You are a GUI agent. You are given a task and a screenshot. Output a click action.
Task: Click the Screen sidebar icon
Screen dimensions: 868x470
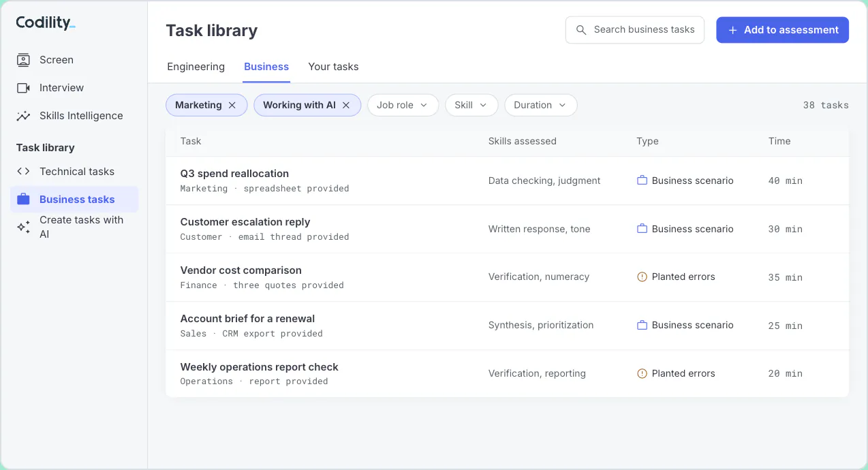[23, 60]
